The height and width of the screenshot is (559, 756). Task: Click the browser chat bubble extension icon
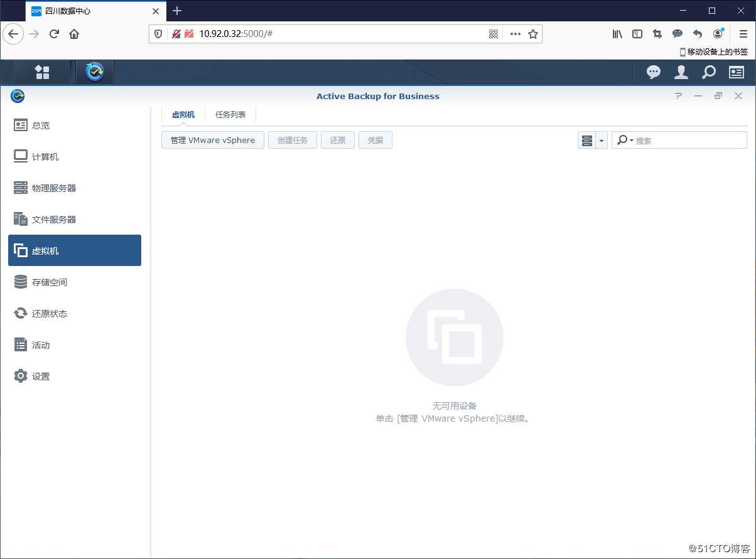click(678, 34)
